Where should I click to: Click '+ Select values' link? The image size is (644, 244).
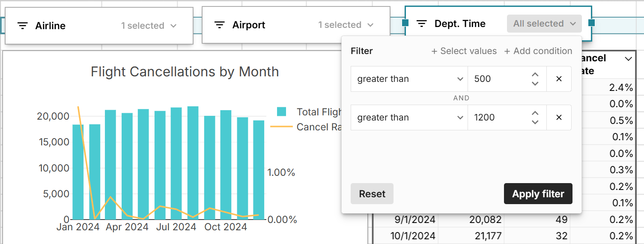(x=464, y=51)
